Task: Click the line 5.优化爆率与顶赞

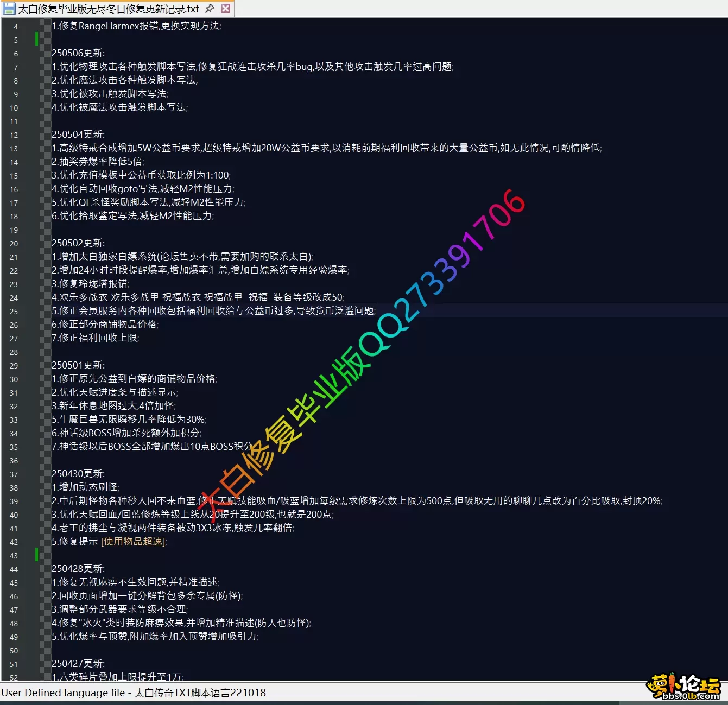Action: (155, 637)
